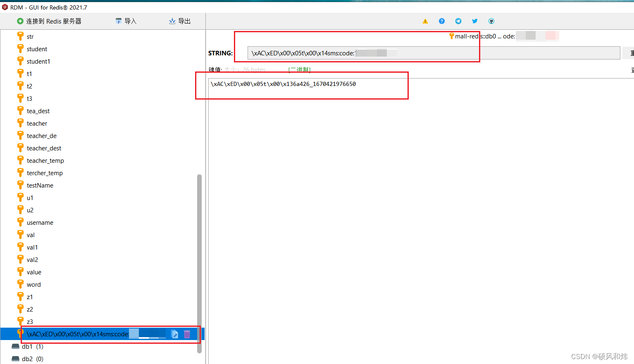Click the key icon beside student
The height and width of the screenshot is (364, 634).
point(20,49)
